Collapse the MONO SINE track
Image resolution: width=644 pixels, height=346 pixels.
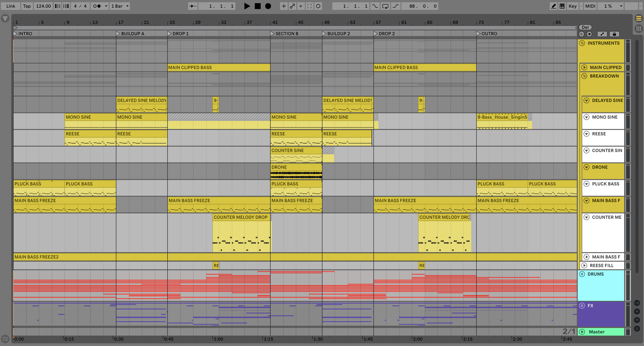(x=586, y=117)
